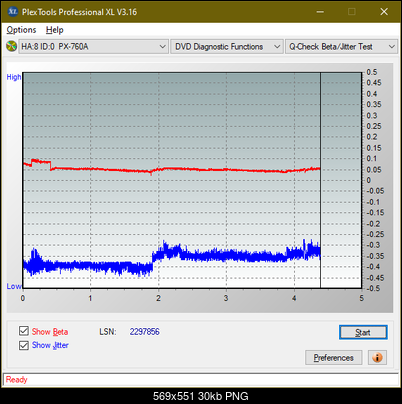Open the Help menu
402x404 pixels.
point(55,30)
